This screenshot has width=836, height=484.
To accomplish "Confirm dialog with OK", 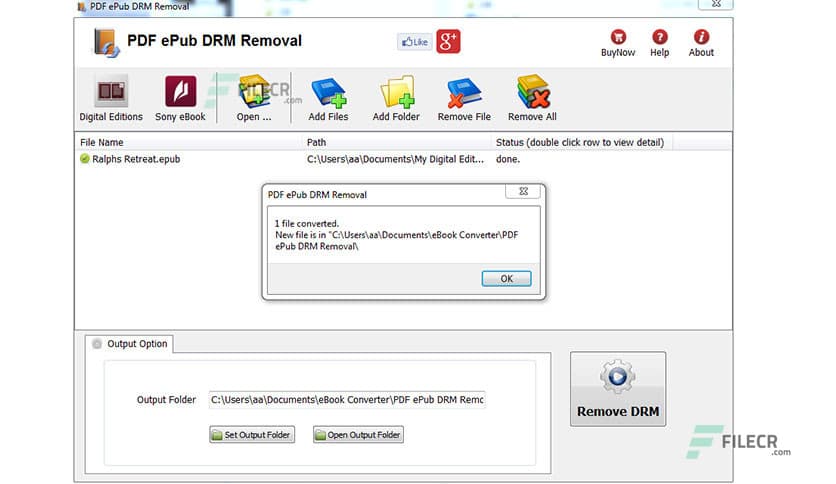I will (x=506, y=278).
